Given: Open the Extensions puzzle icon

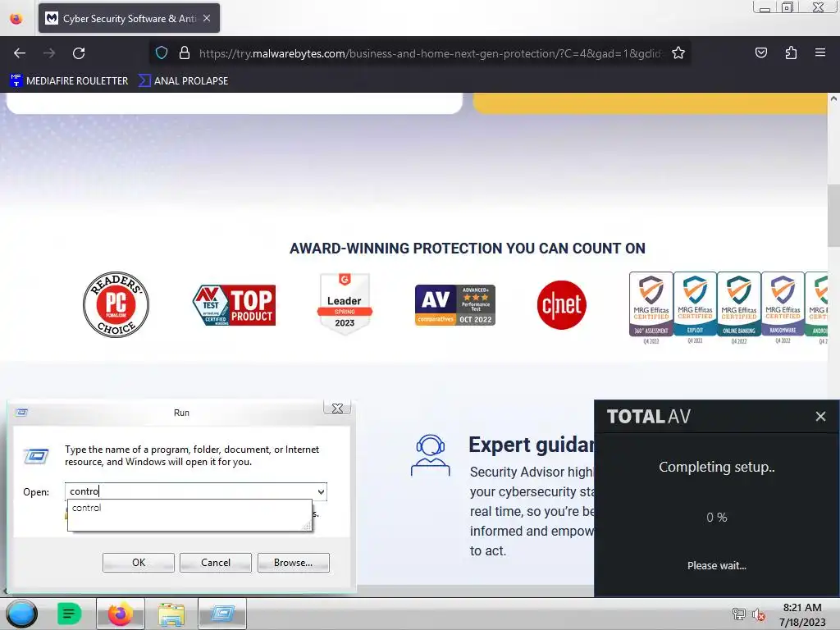Looking at the screenshot, I should 791,52.
